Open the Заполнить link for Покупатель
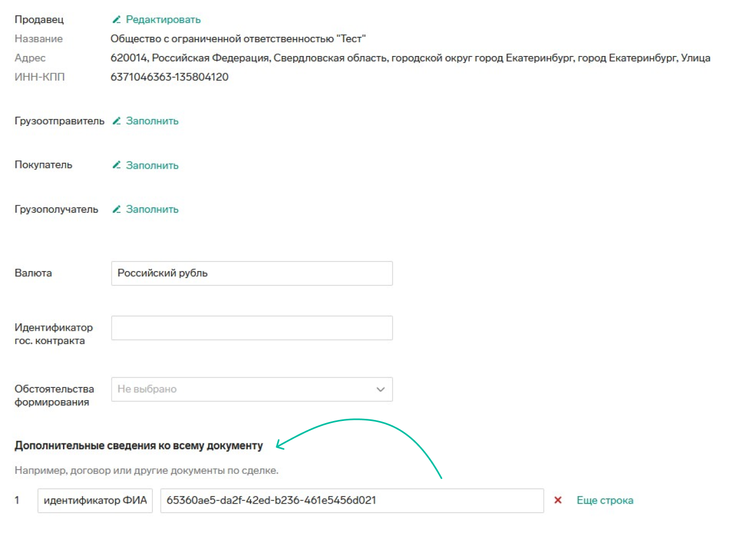The image size is (756, 533). click(x=152, y=165)
